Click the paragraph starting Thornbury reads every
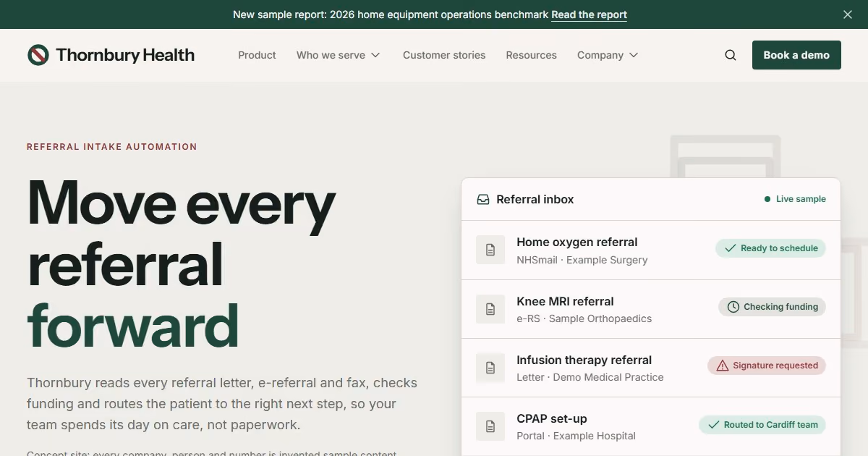 tap(222, 404)
